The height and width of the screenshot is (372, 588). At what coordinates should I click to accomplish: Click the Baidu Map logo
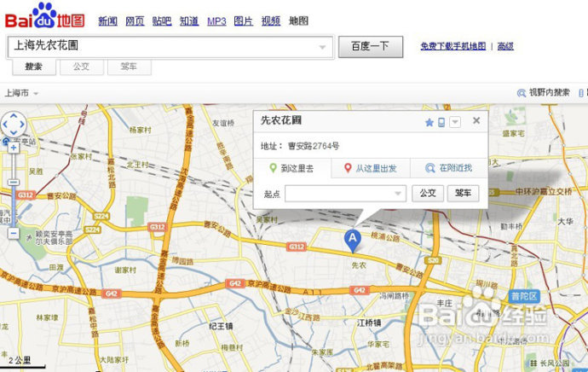44,16
